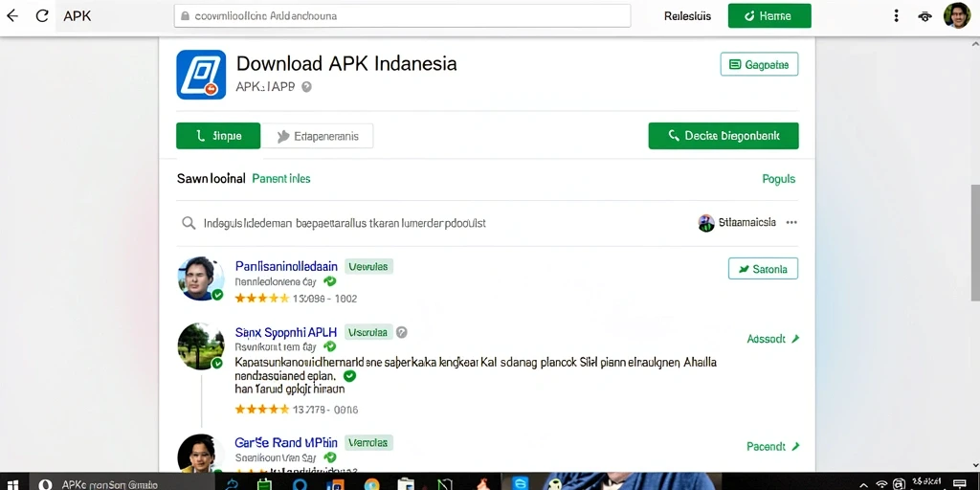
Task: Open the profile avatar in the top-right corner
Action: pyautogui.click(x=956, y=15)
